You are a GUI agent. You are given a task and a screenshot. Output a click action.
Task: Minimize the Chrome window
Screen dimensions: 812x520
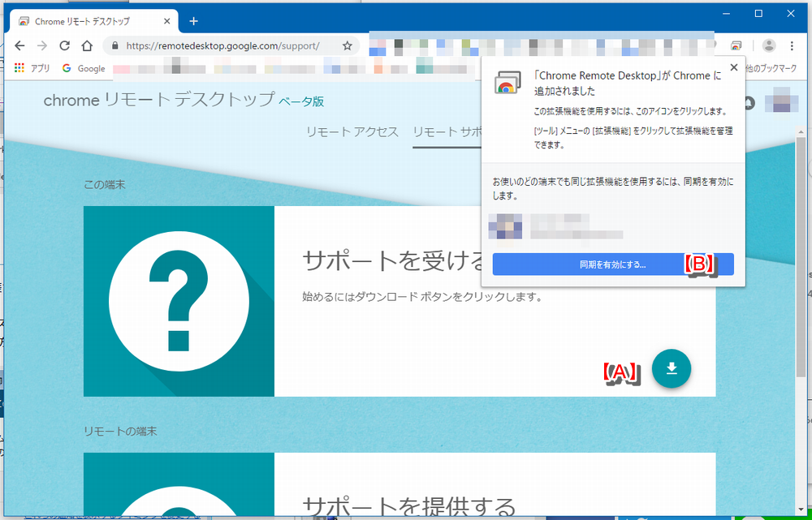(x=727, y=14)
